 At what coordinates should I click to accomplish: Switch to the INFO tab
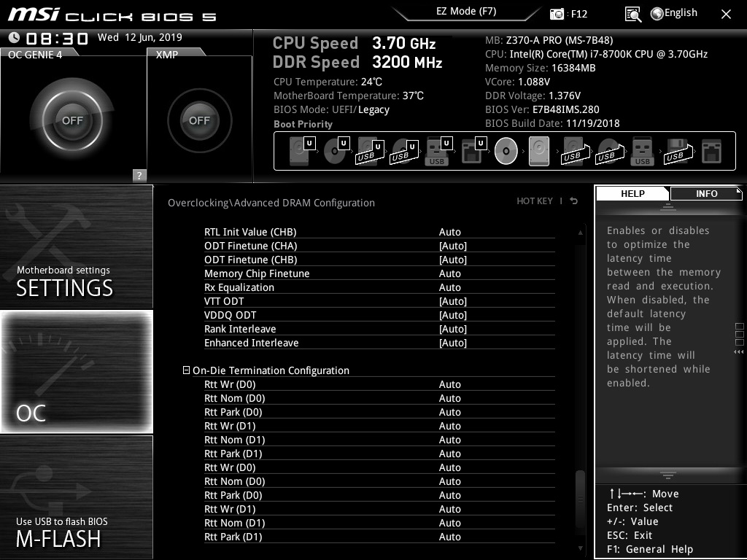point(706,194)
